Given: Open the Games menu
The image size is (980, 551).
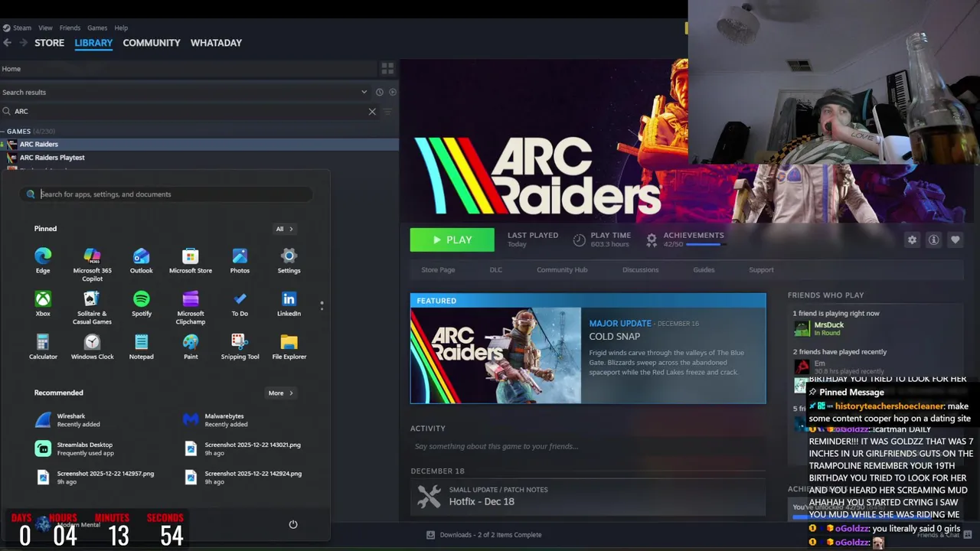Looking at the screenshot, I should click(97, 28).
